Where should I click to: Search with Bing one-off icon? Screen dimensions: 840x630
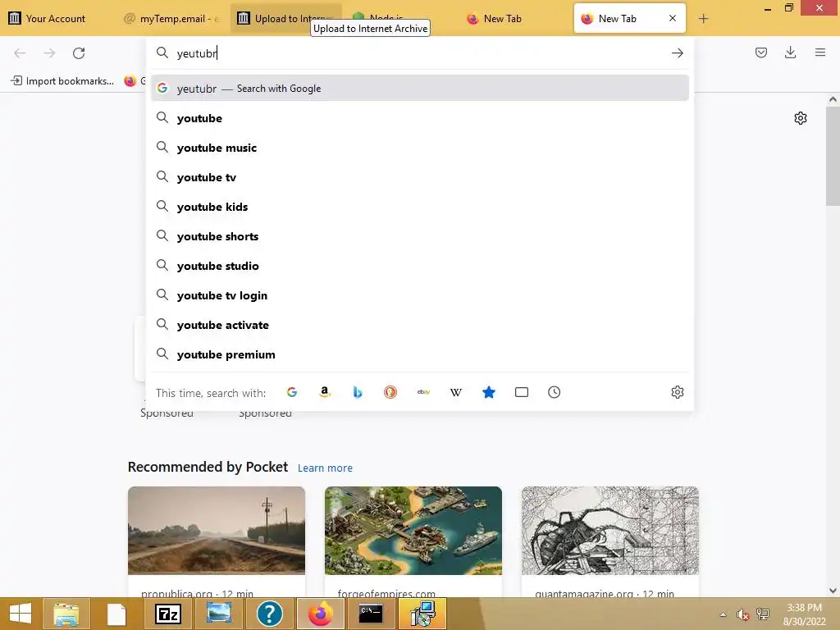coord(358,392)
